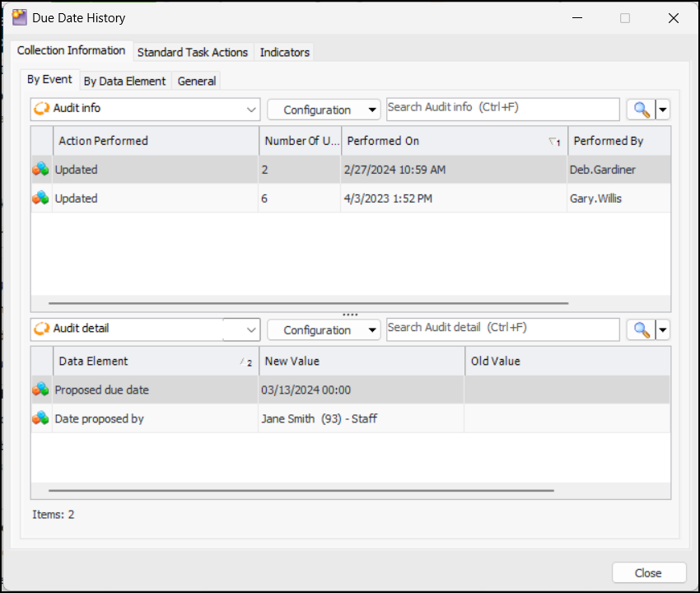Expand the Audit info view dropdown

point(251,110)
